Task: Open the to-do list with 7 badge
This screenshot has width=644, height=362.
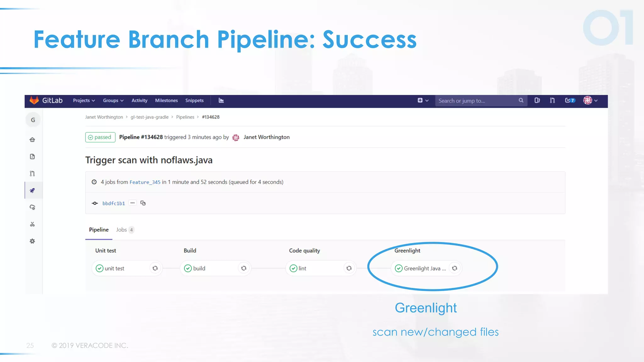Action: click(x=570, y=101)
